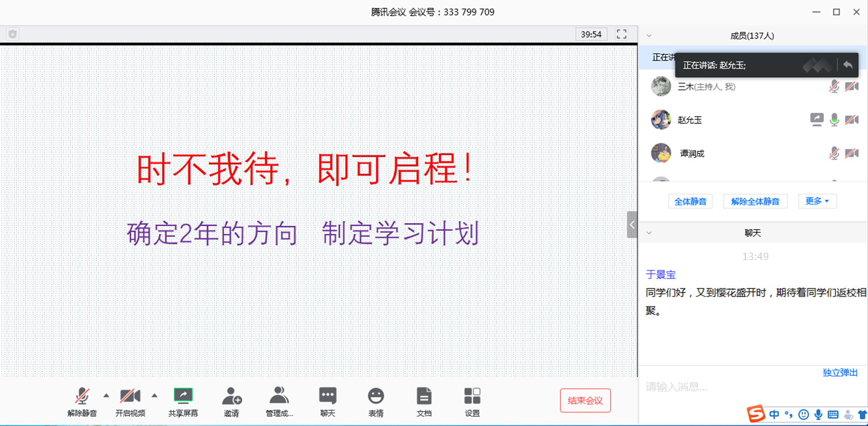The height and width of the screenshot is (426, 868).
Task: Collapse the 聊天 chat panel header chevron
Action: click(x=649, y=233)
